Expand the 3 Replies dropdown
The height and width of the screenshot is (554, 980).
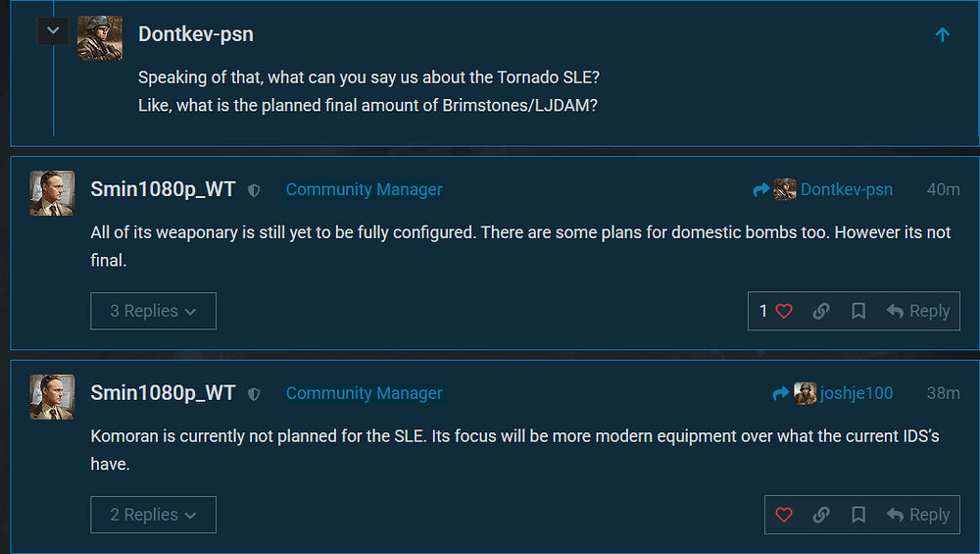(153, 311)
